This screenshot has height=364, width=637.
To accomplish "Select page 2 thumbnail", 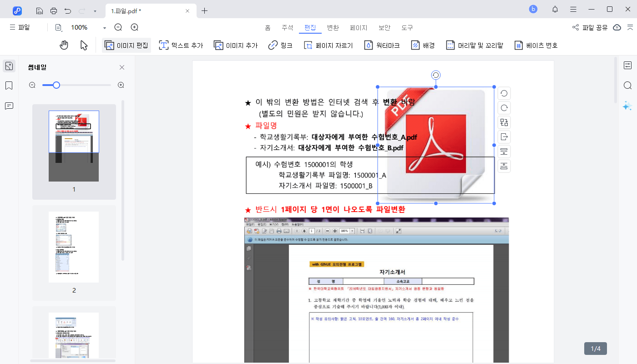I will (x=74, y=247).
